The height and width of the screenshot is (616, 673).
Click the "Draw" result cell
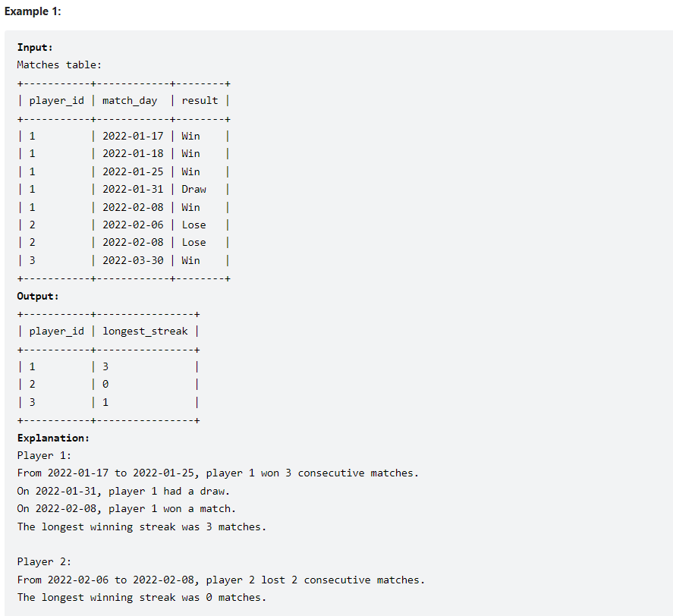point(193,190)
